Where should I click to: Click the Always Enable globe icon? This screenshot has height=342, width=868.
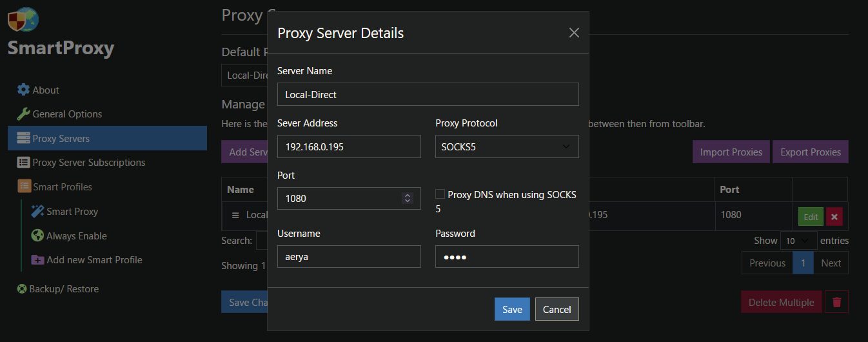coord(37,236)
